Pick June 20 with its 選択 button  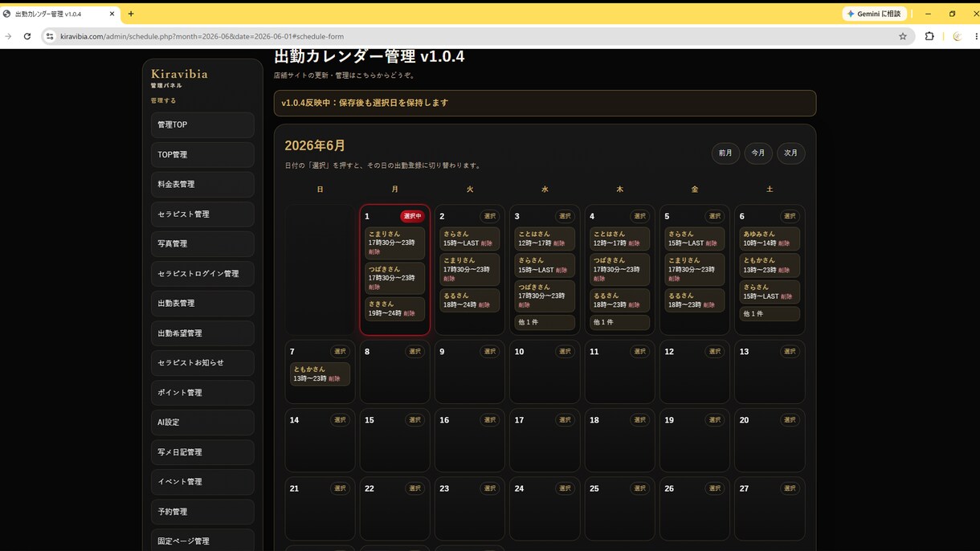(x=790, y=420)
